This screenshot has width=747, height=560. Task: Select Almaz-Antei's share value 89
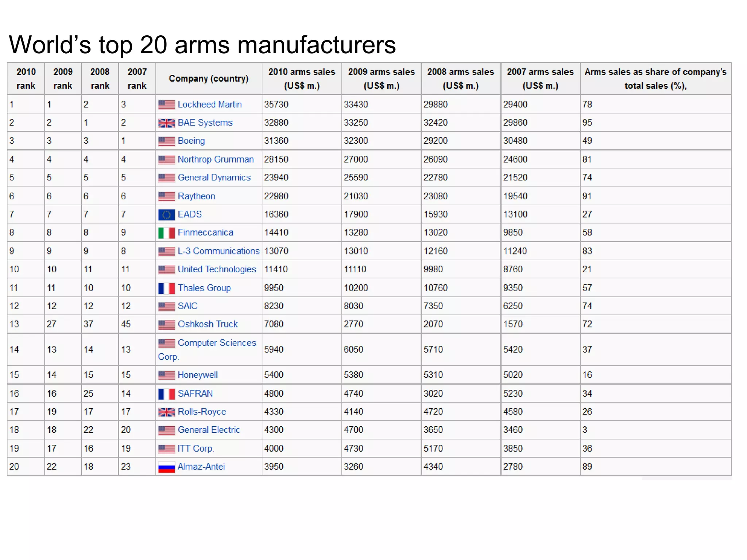tap(587, 467)
